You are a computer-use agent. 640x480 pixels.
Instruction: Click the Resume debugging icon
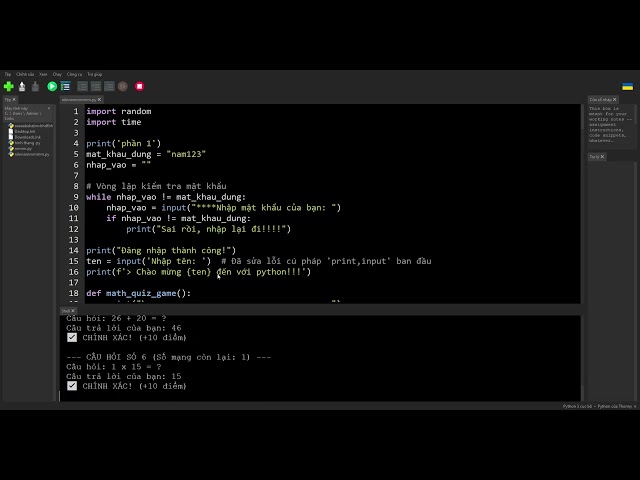[123, 87]
